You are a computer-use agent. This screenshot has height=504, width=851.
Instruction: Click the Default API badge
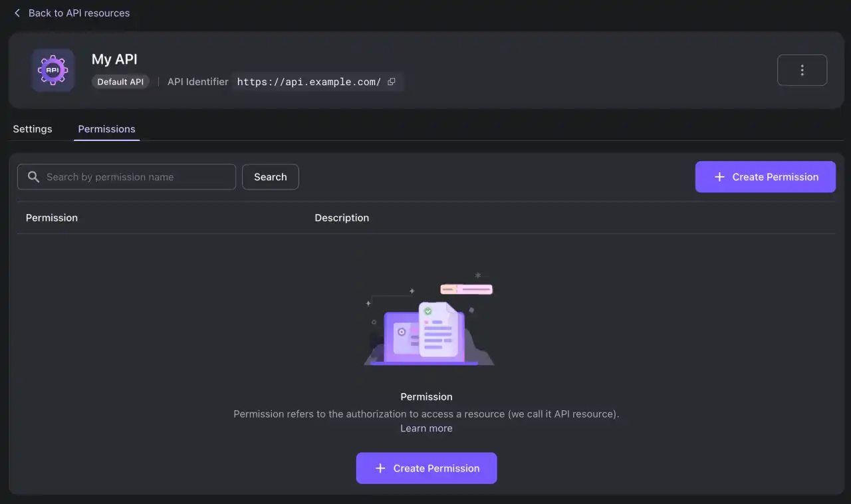tap(120, 82)
